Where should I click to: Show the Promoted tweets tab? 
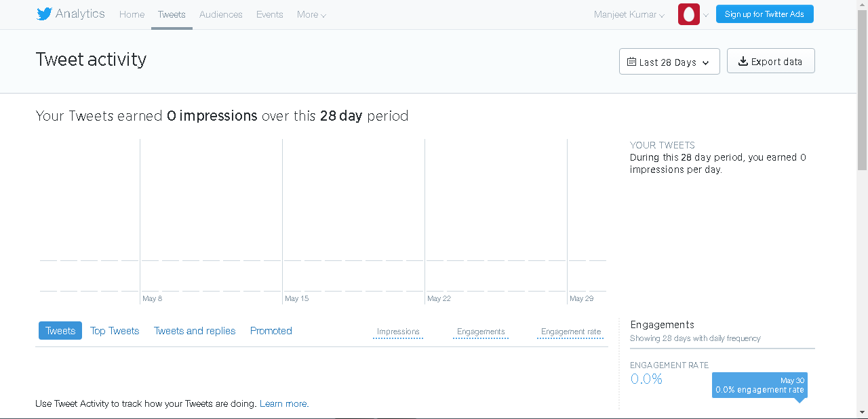coord(271,331)
